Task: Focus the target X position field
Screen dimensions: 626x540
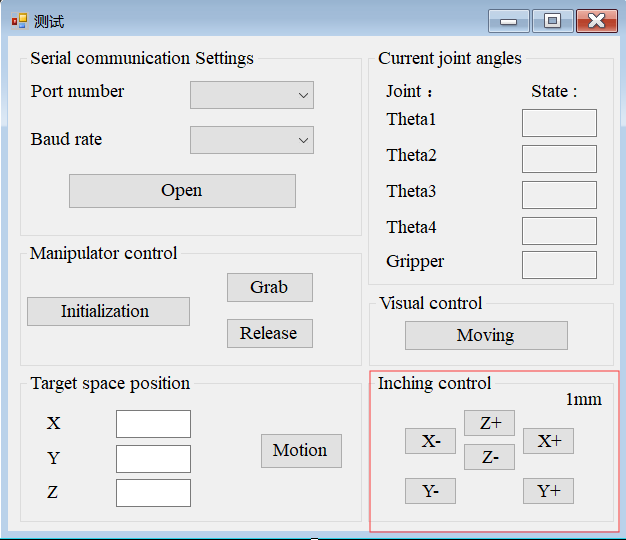Action: coord(153,424)
